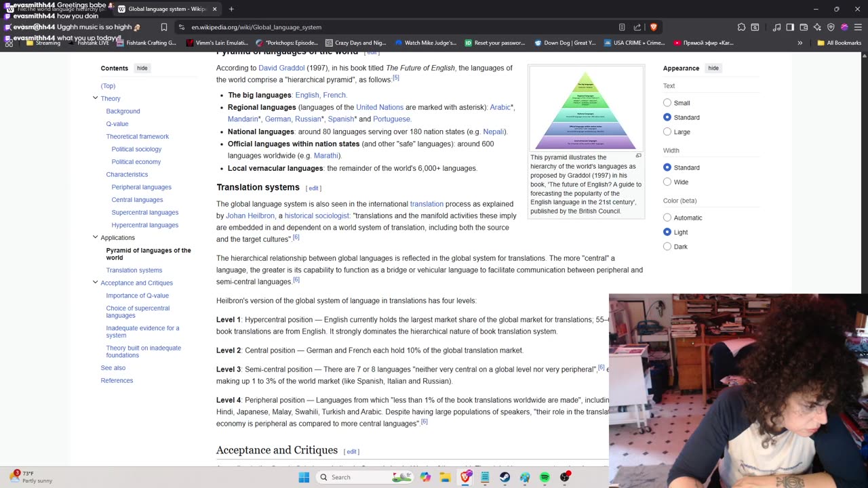Open Steam from the taskbar
This screenshot has height=488, width=868.
505,477
